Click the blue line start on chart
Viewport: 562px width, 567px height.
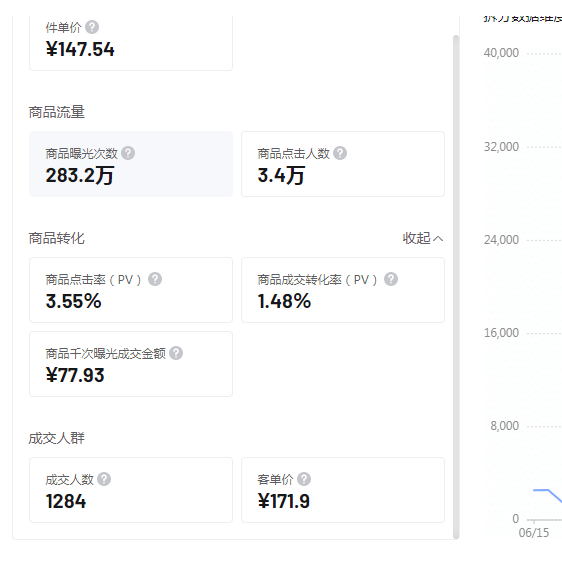(535, 490)
